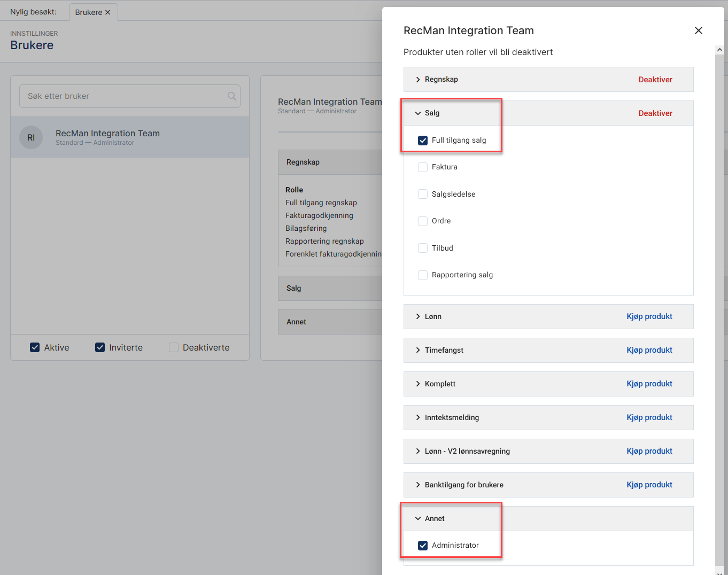
Task: Check the Faktura role checkbox
Action: tap(423, 167)
